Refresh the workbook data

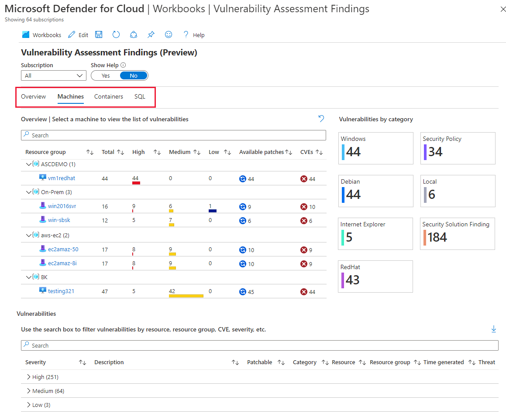pos(116,34)
